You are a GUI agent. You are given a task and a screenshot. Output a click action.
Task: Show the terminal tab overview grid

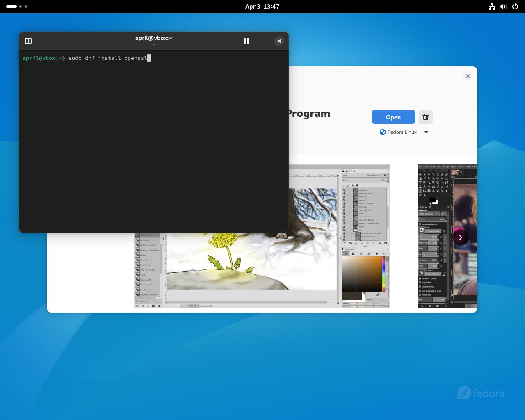[x=247, y=41]
